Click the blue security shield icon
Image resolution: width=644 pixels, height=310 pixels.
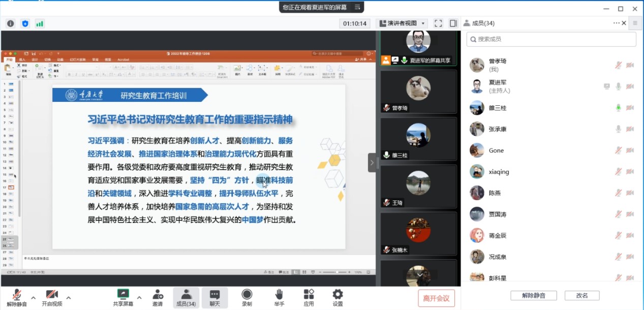tap(25, 23)
